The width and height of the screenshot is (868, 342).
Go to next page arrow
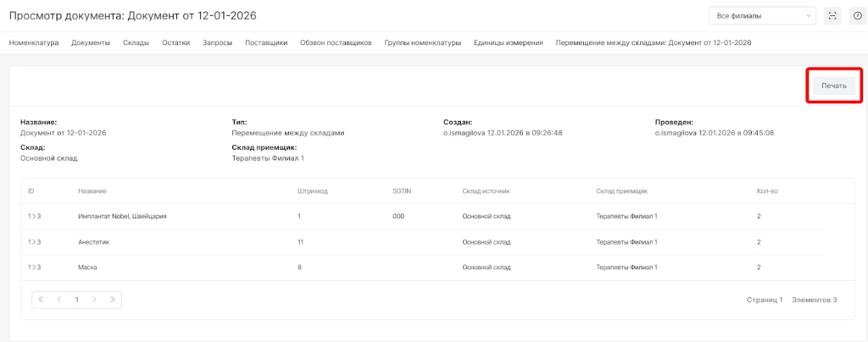tap(94, 300)
